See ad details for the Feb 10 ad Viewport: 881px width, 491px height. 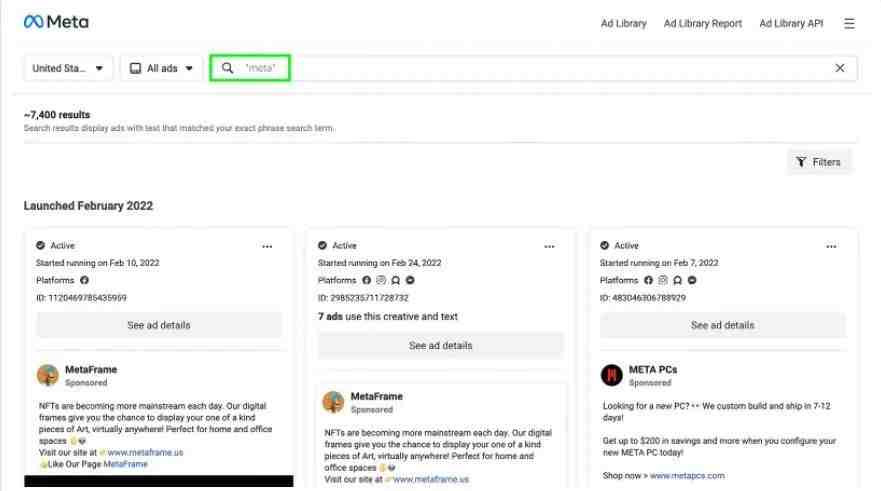tap(159, 325)
